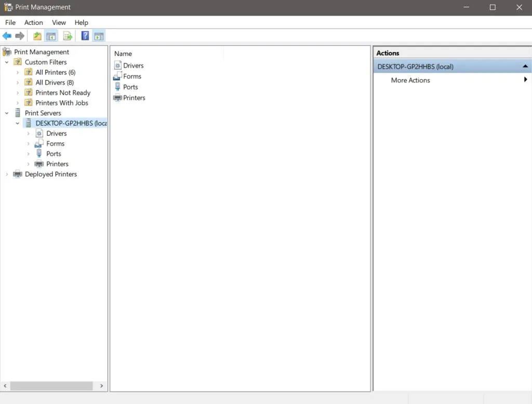The height and width of the screenshot is (404, 532).
Task: Click the Printers With Jobs filter icon
Action: click(29, 102)
